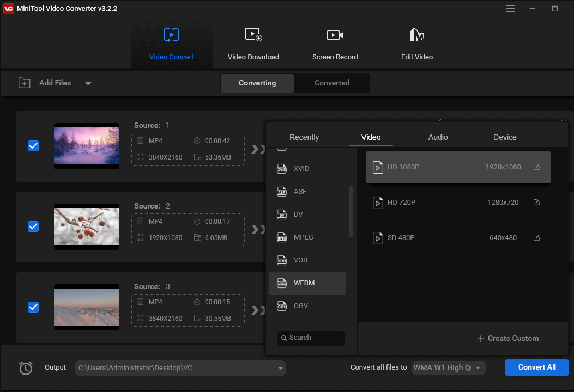Expand the Convert all files to dropdown
The image size is (574, 392).
[478, 368]
